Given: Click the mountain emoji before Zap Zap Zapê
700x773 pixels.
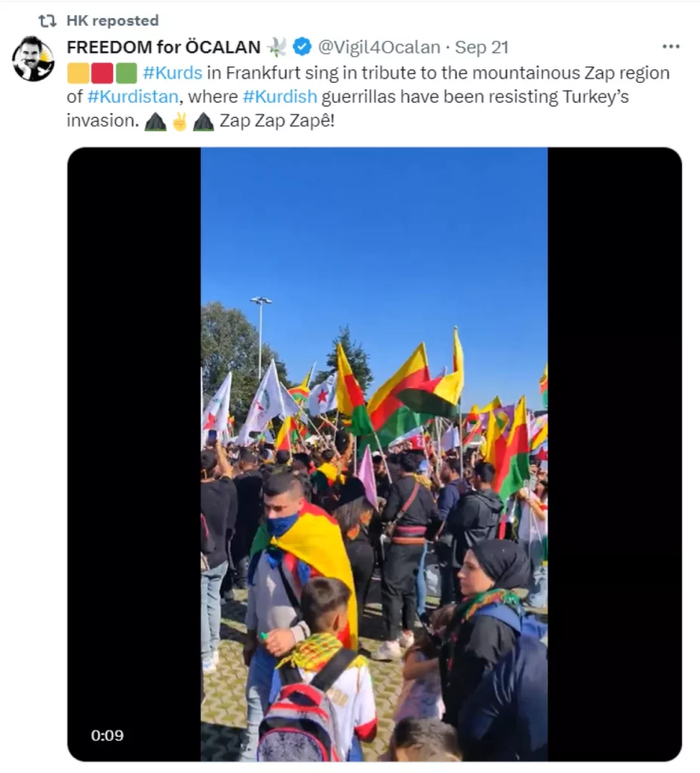Looking at the screenshot, I should [203, 122].
